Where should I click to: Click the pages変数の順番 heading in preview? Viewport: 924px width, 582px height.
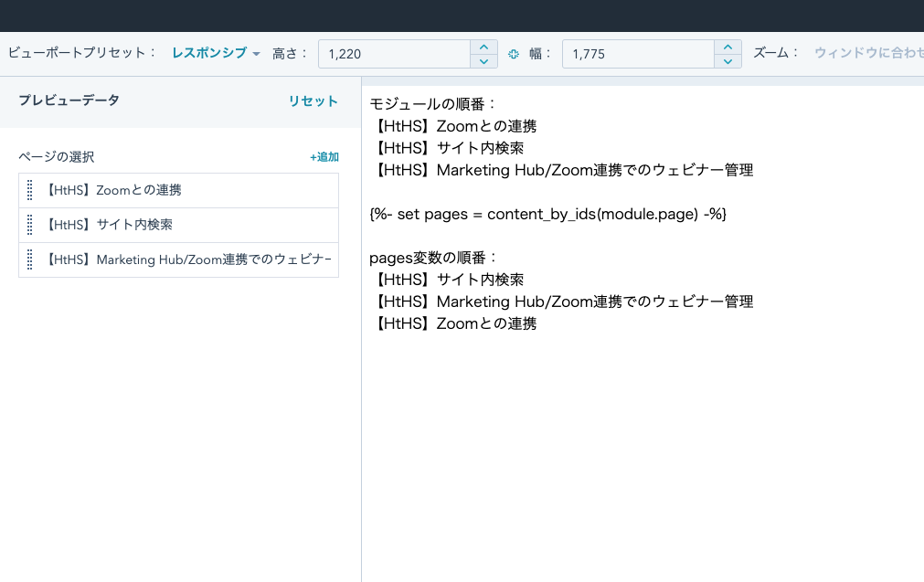(x=434, y=257)
